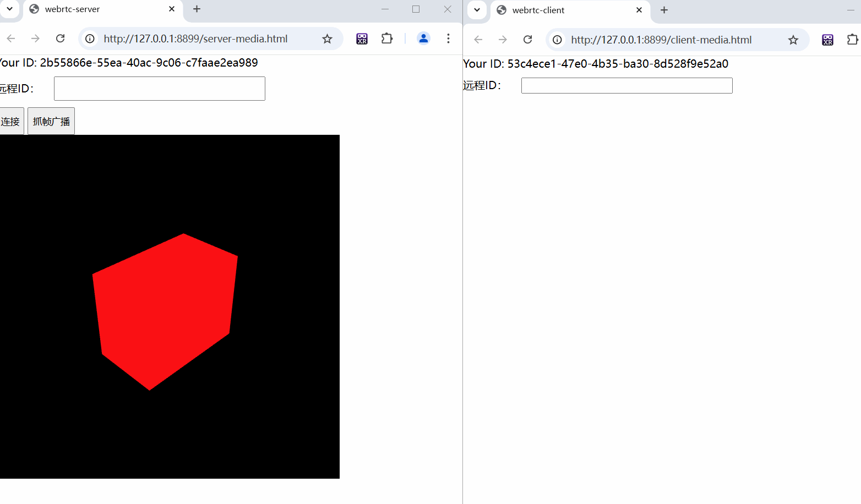This screenshot has height=504, width=861.
Task: Switch to webrtc-client tab
Action: pos(570,10)
